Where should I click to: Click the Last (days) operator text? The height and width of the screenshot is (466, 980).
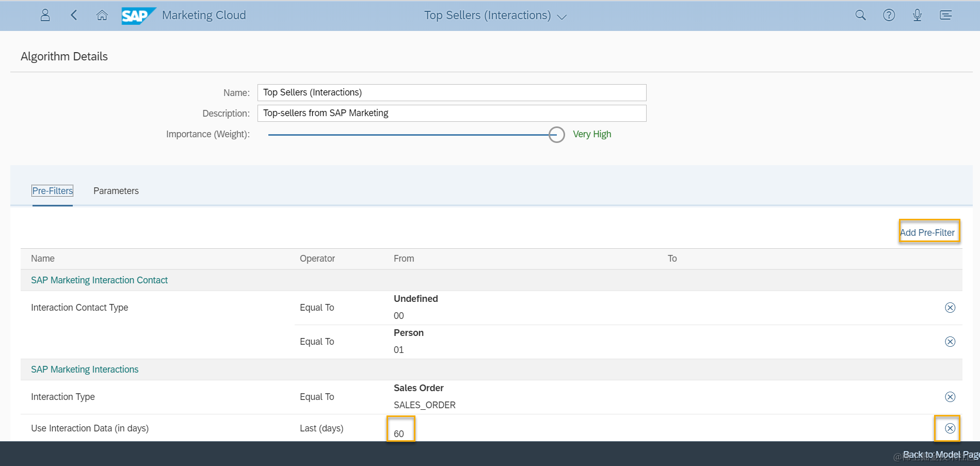pyautogui.click(x=322, y=428)
